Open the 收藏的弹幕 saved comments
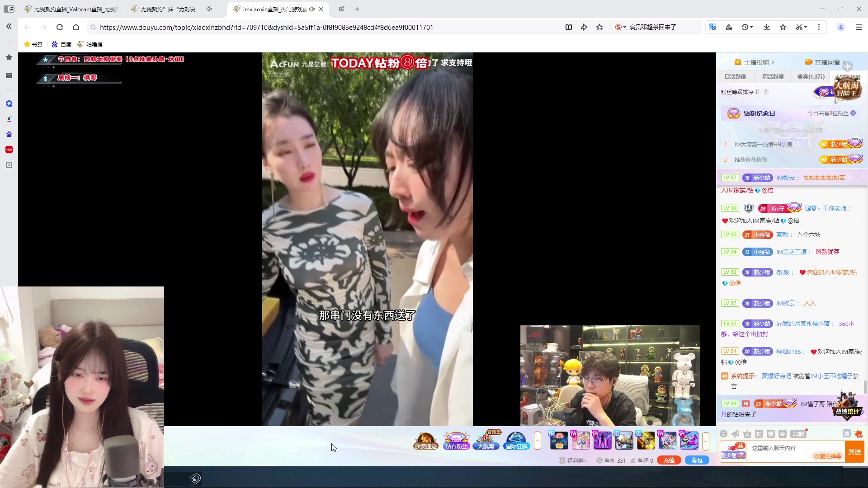 [827, 456]
